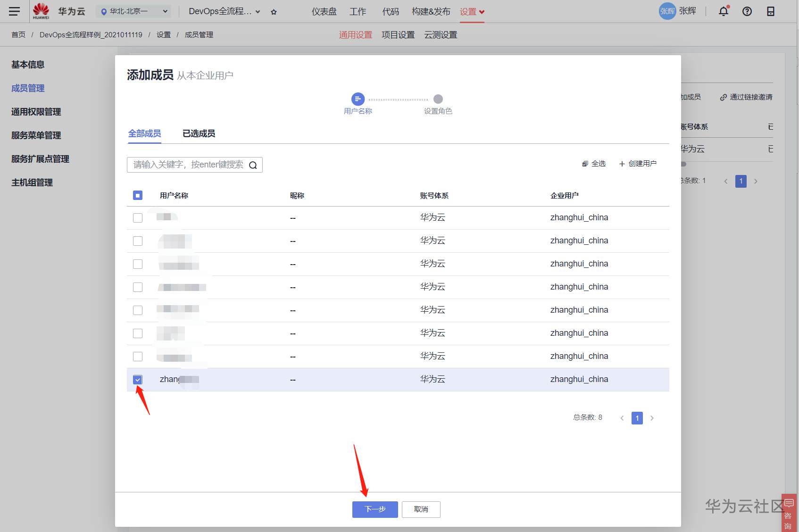Open the 华北-北京一 region dropdown
The height and width of the screenshot is (532, 799).
coord(134,11)
